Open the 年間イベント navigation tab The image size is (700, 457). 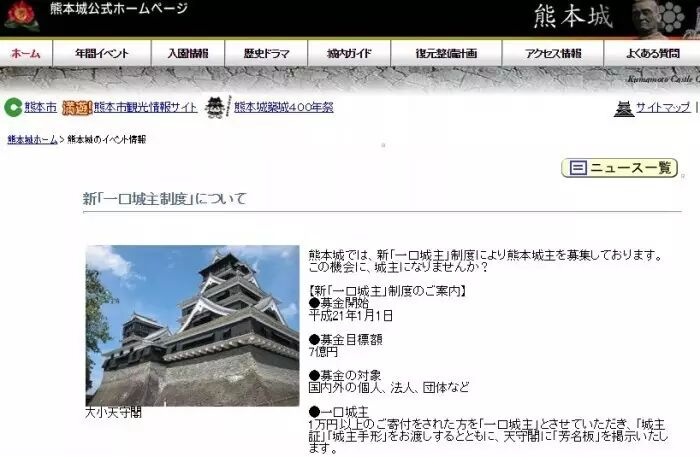[102, 54]
